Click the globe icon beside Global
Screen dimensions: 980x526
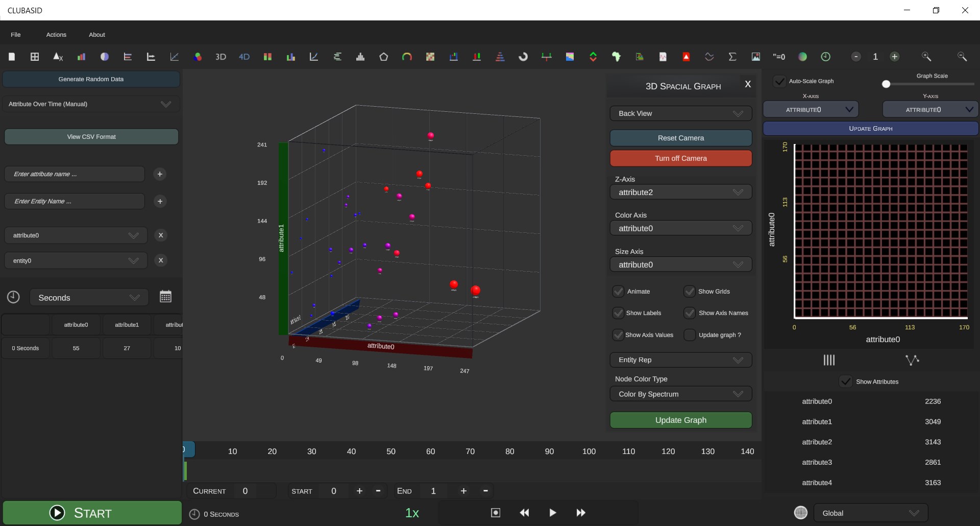tap(801, 513)
